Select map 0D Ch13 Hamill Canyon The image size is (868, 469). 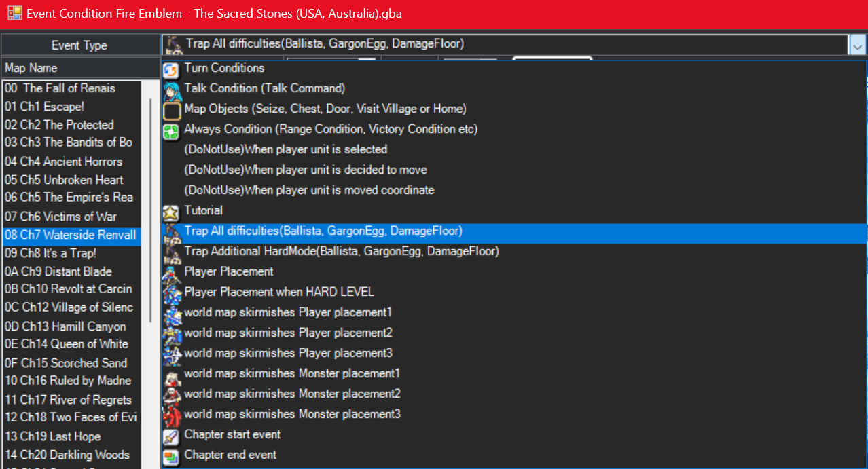tap(71, 326)
